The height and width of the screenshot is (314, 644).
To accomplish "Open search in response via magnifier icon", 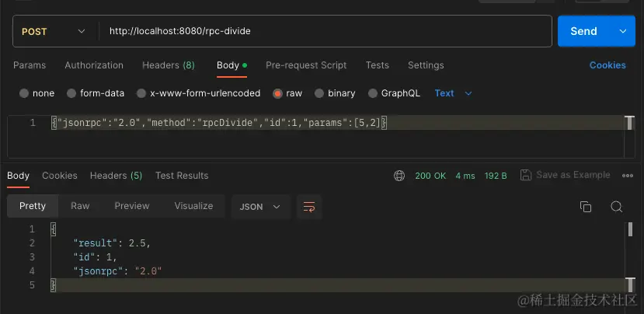I will pyautogui.click(x=617, y=206).
